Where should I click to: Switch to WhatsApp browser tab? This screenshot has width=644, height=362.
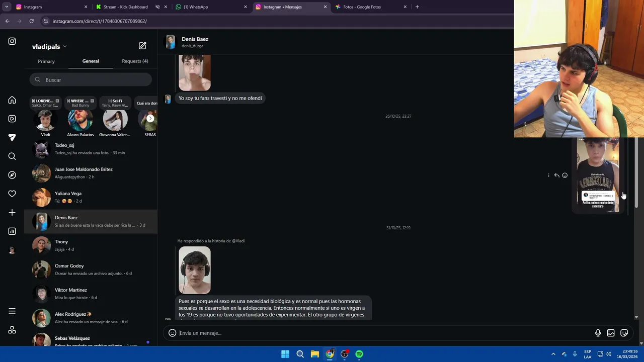[x=211, y=7]
